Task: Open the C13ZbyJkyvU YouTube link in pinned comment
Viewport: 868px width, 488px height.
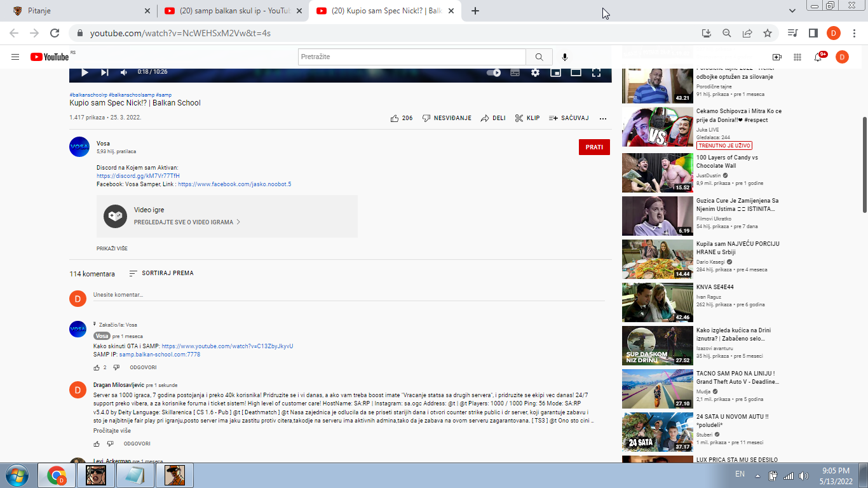Action: pos(227,346)
